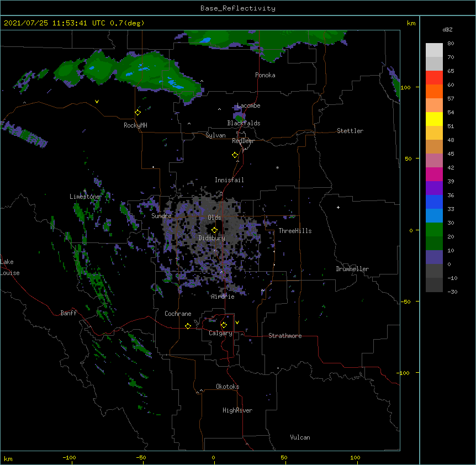Select the dark orange 57-60 dBZ legend swatch
The width and height of the screenshot is (476, 465).
tap(434, 91)
